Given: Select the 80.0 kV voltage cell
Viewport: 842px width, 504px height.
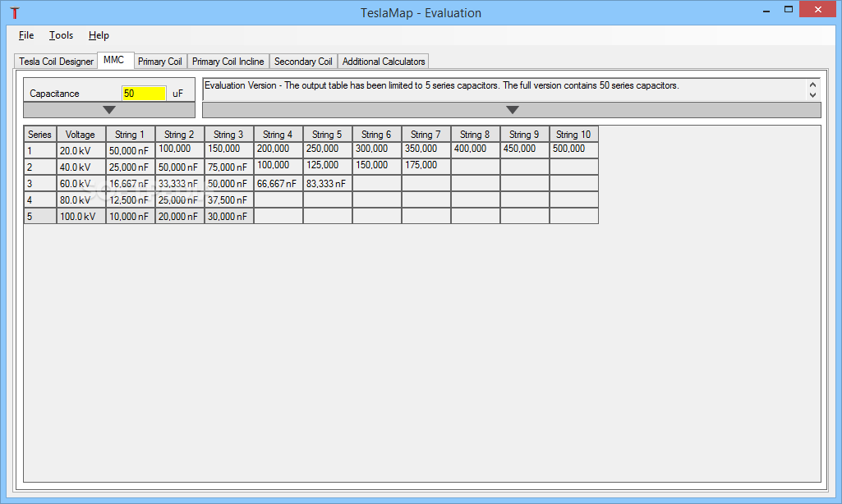Looking at the screenshot, I should point(81,199).
